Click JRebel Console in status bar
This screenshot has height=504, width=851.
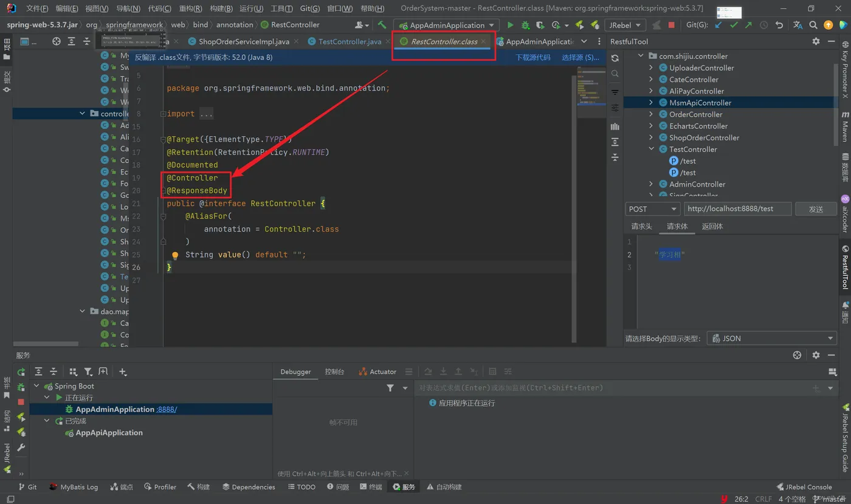point(804,487)
